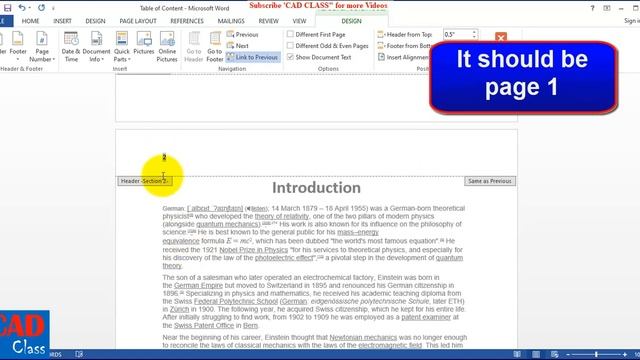The width and height of the screenshot is (640, 360).
Task: Switch to the INSERT tab
Action: pos(62,21)
